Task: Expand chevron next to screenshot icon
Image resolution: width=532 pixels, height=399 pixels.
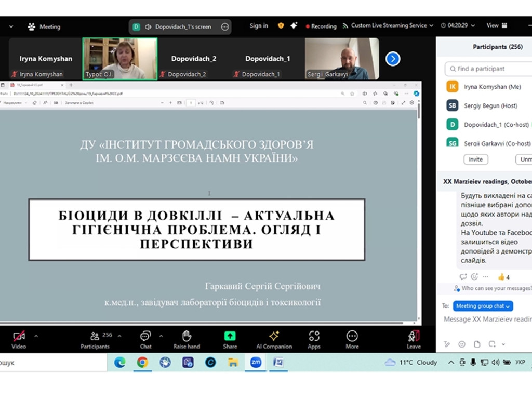Action: (503, 344)
